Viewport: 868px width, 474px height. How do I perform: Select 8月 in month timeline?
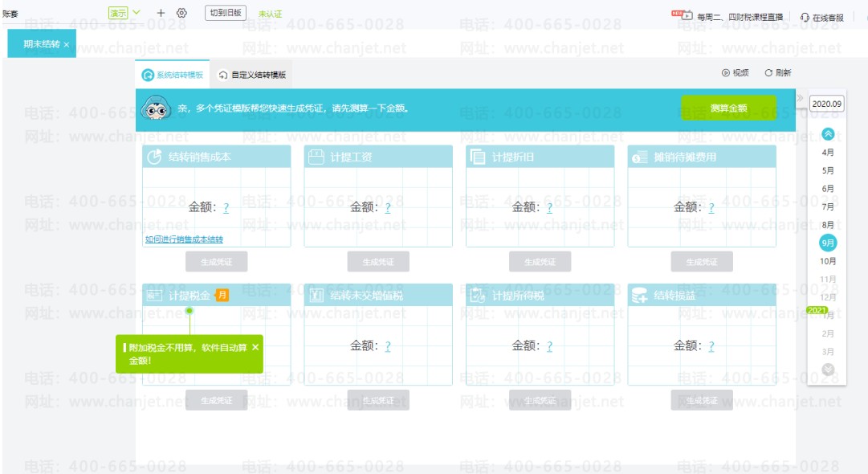click(x=828, y=225)
